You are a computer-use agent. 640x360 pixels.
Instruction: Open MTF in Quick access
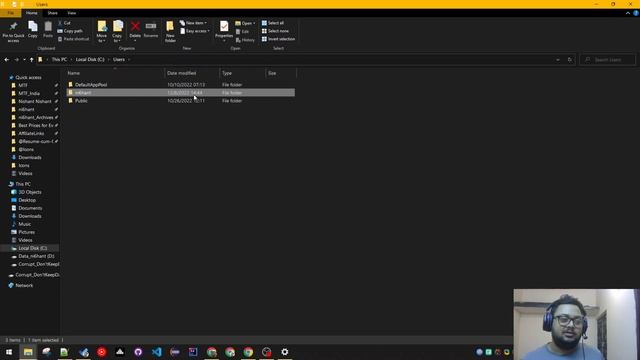[23, 85]
